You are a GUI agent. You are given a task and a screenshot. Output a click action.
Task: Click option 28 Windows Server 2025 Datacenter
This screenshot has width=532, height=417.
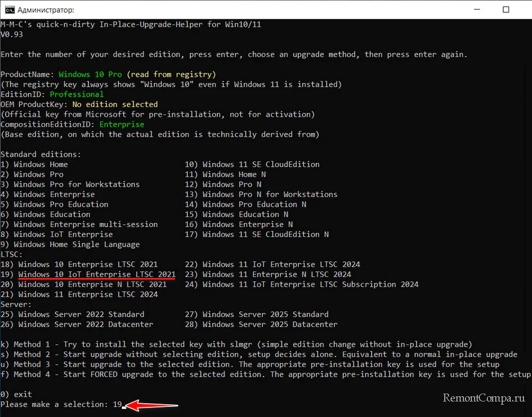(x=261, y=324)
